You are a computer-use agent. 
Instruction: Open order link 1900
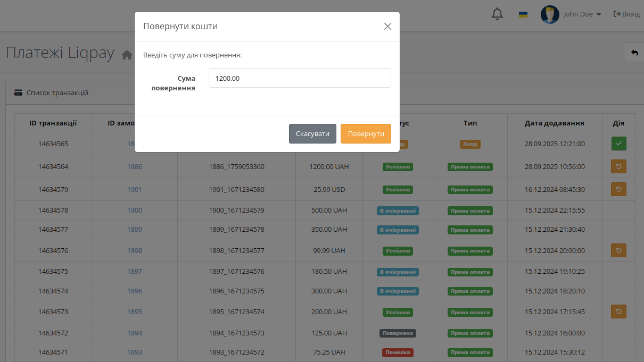[135, 210]
